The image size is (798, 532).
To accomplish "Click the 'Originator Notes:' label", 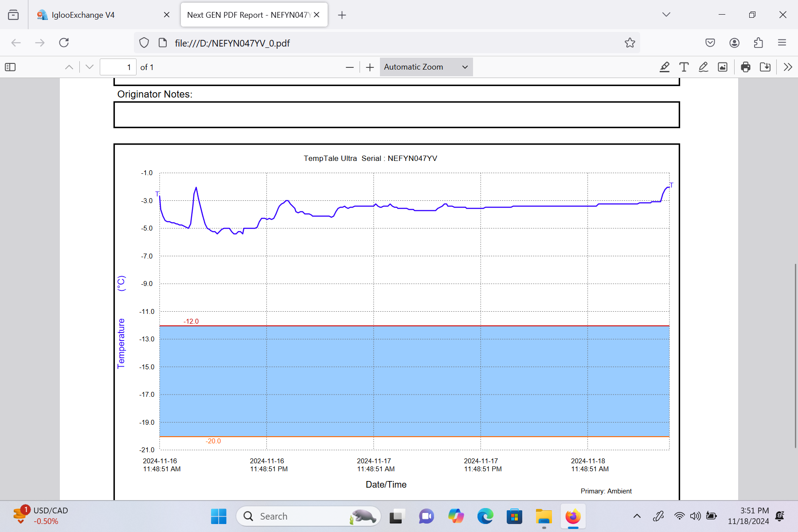I will 155,94.
